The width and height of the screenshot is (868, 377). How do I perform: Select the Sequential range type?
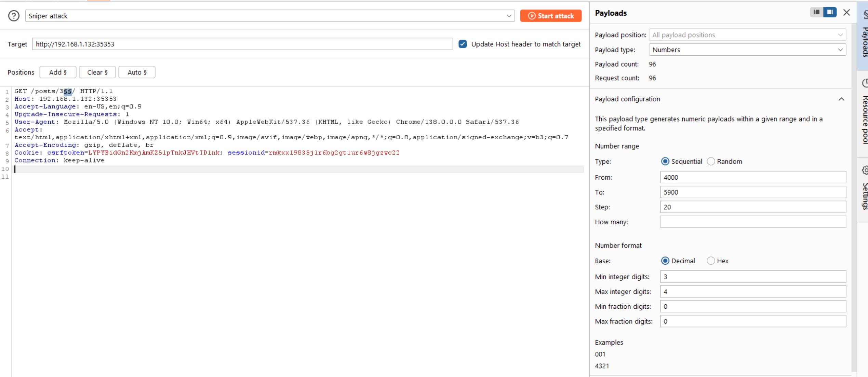[x=665, y=162]
